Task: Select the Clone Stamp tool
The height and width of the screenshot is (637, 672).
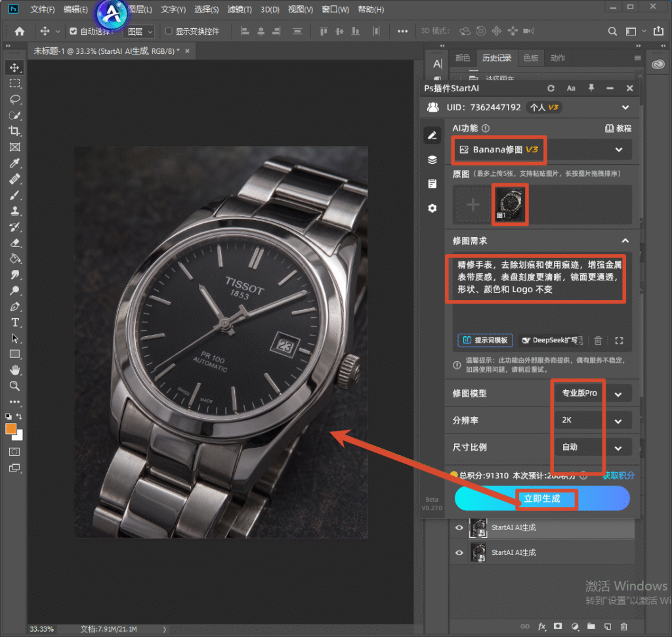Action: click(14, 211)
